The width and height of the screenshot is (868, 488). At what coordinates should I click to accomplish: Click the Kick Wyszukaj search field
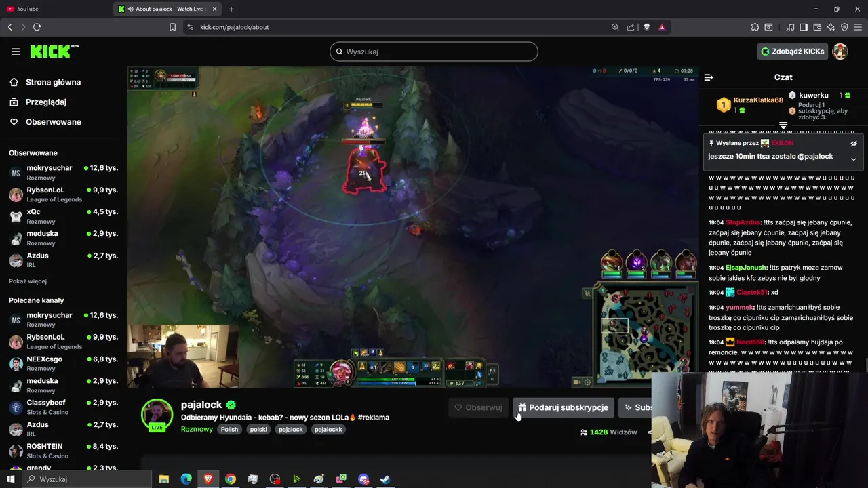[434, 52]
